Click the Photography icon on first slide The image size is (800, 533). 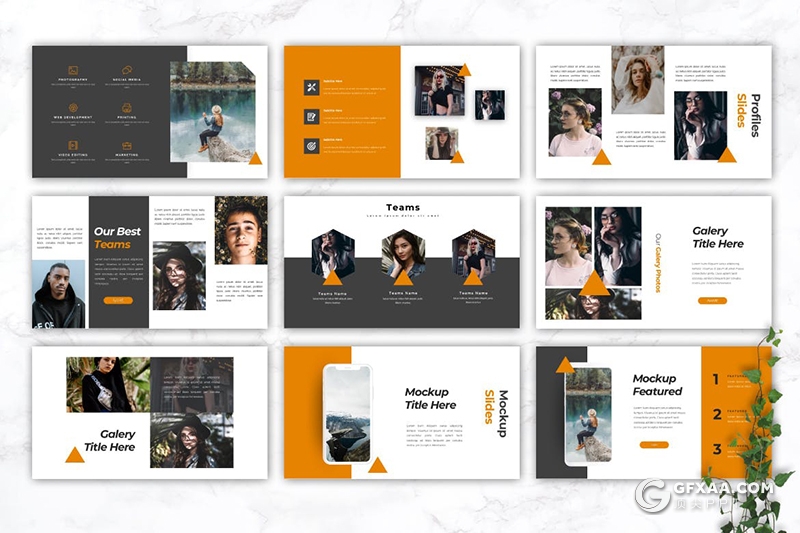(72, 69)
